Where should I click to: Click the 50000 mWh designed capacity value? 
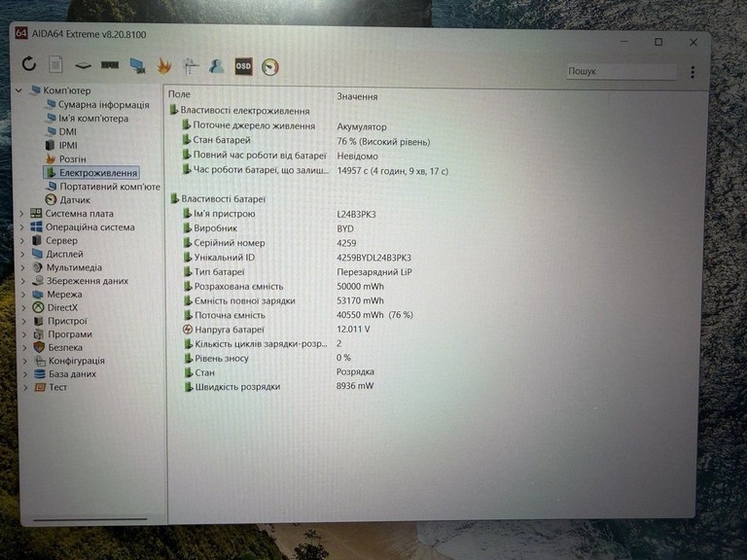[x=360, y=286]
